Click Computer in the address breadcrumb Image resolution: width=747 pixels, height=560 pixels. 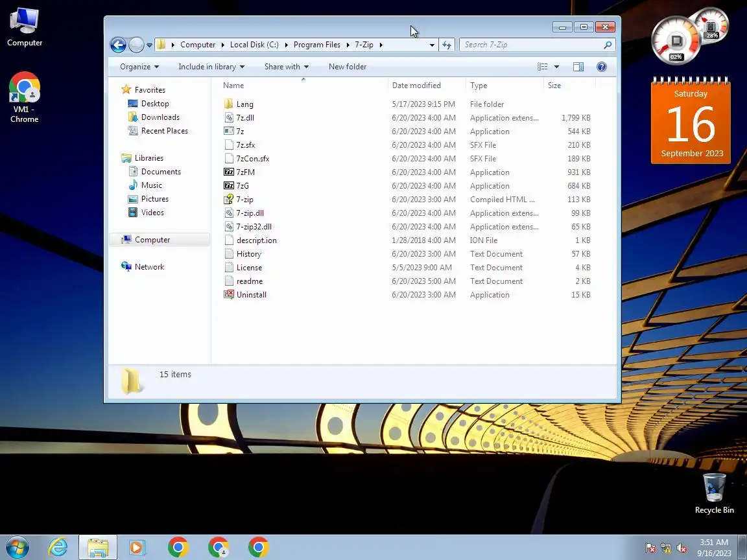(x=198, y=45)
